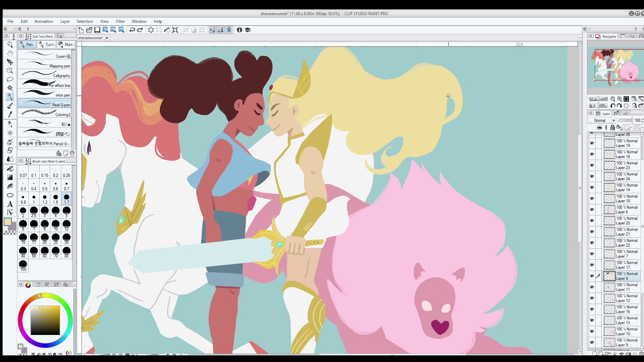
Task: Zoom out in Navigator panel
Action: click(613, 99)
